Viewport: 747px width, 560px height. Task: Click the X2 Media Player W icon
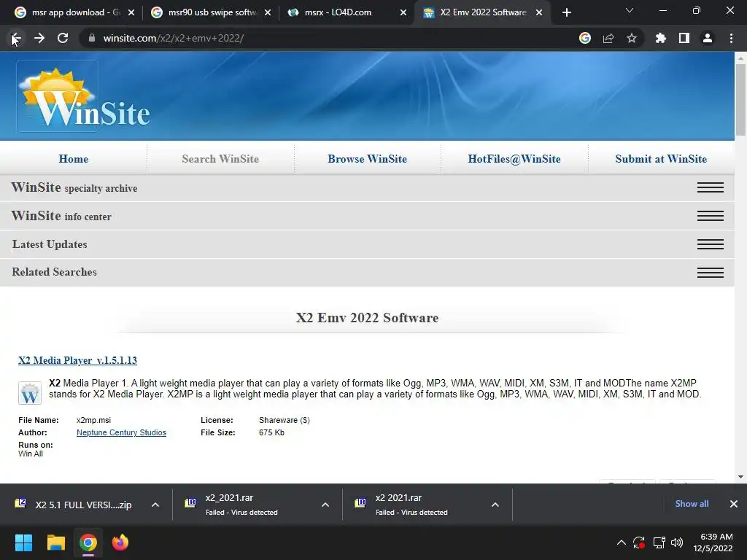tap(29, 393)
